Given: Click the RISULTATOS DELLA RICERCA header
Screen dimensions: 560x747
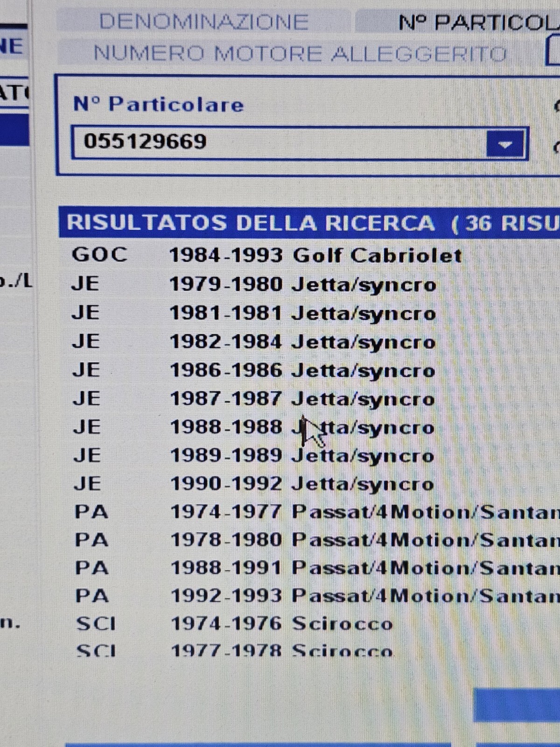Looking at the screenshot, I should click(309, 223).
